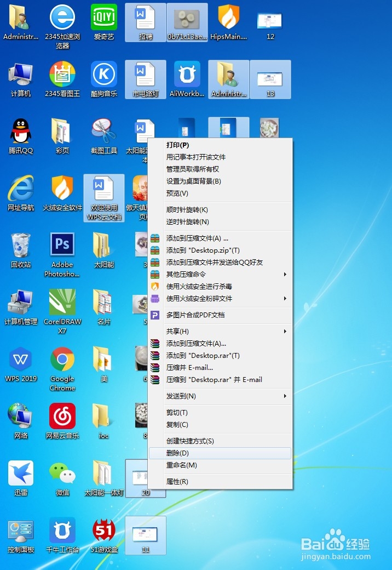The image size is (392, 570).
Task: Launch 微信 WeChat
Action: pyautogui.click(x=62, y=478)
